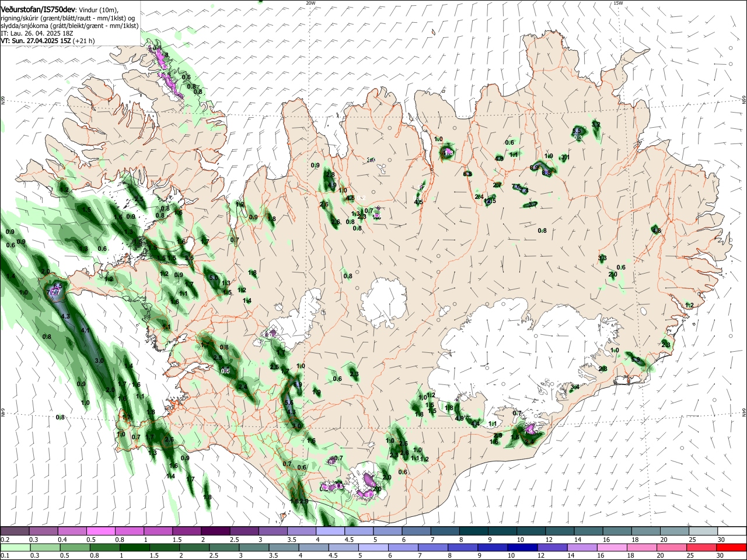Click the Veðurstofan/IS750dev title text

[38, 9]
